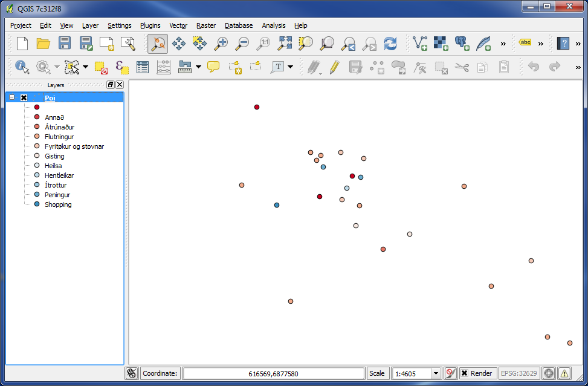
Task: Expand the help toolbar overflow chevron
Action: tap(578, 44)
